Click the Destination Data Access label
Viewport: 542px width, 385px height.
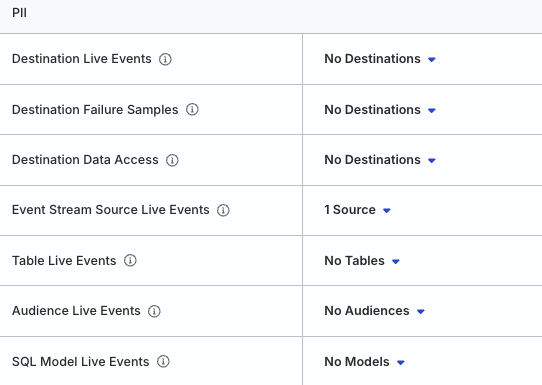[x=85, y=160]
